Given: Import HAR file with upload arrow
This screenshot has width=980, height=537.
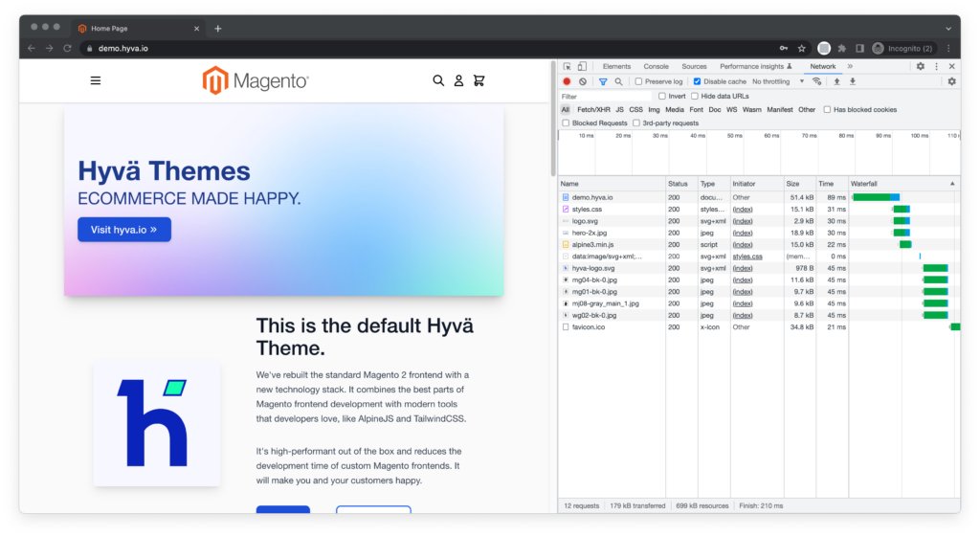Looking at the screenshot, I should tap(836, 81).
